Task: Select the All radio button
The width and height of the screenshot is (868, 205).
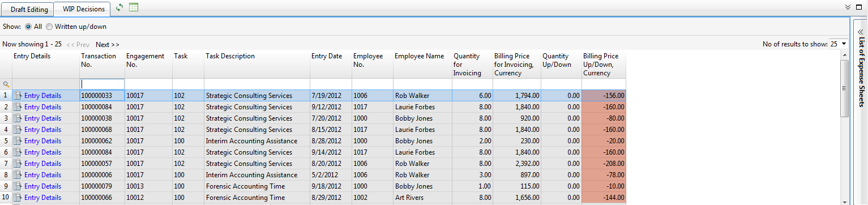Action: 28,27
